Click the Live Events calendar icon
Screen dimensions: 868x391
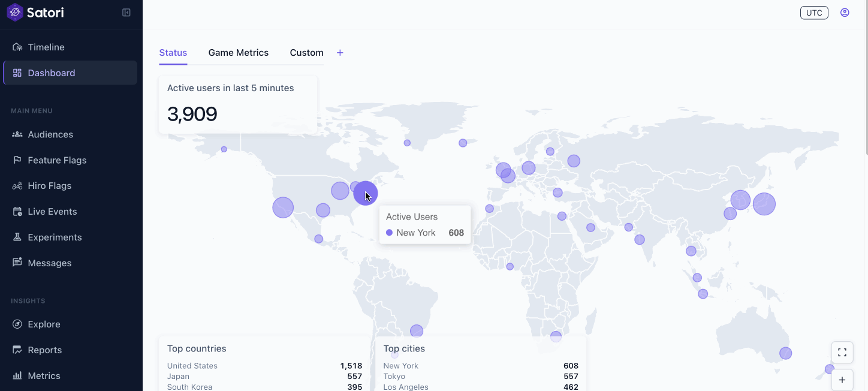coord(17,212)
